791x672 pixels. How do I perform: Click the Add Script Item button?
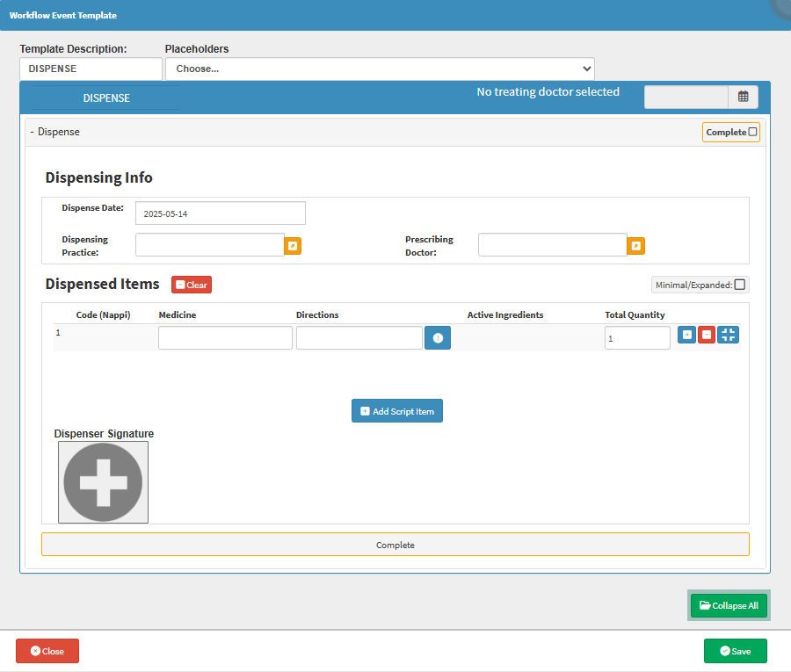(397, 411)
